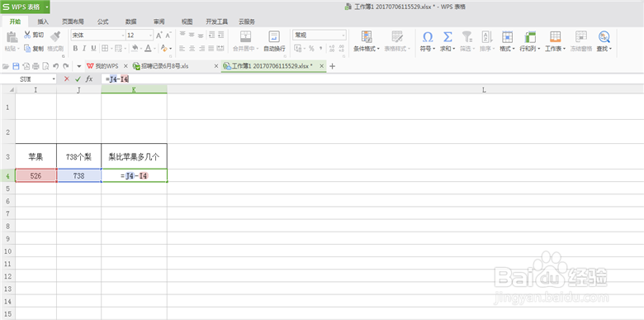Open the Find (查找) magnifier menu
Viewport: 644px width, 320px height.
coord(604,41)
